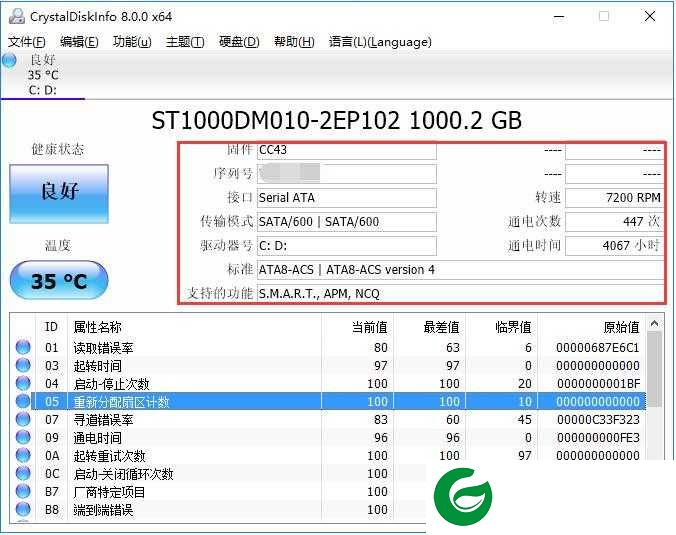
Task: Select the 起转重试次数 attribute row
Action: pyautogui.click(x=328, y=456)
